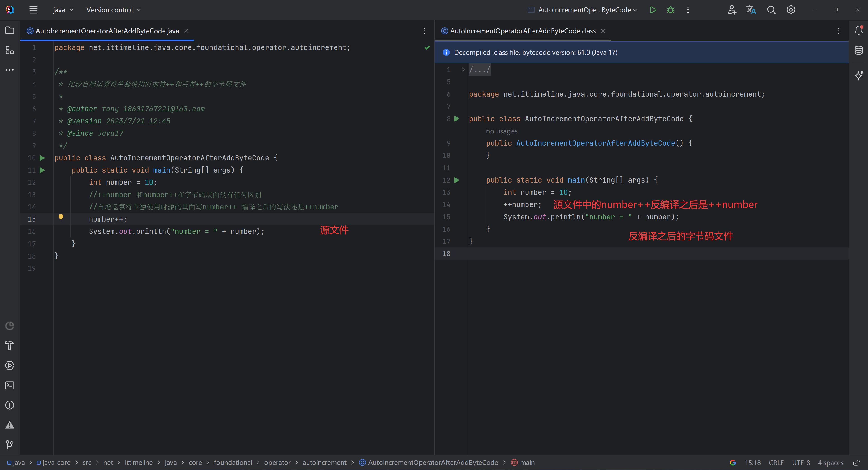The height and width of the screenshot is (470, 868).
Task: Change the CRLF line separator
Action: pos(776,463)
